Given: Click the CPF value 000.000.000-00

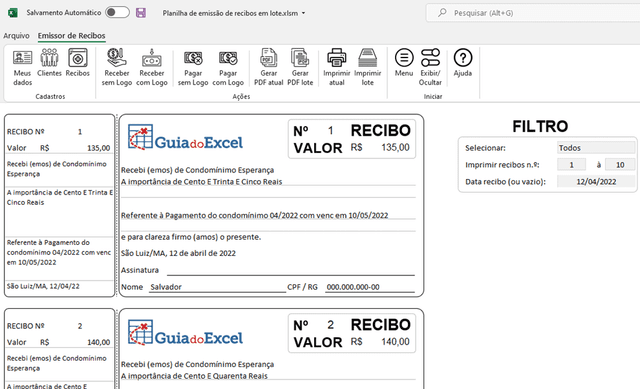Looking at the screenshot, I should (x=353, y=287).
